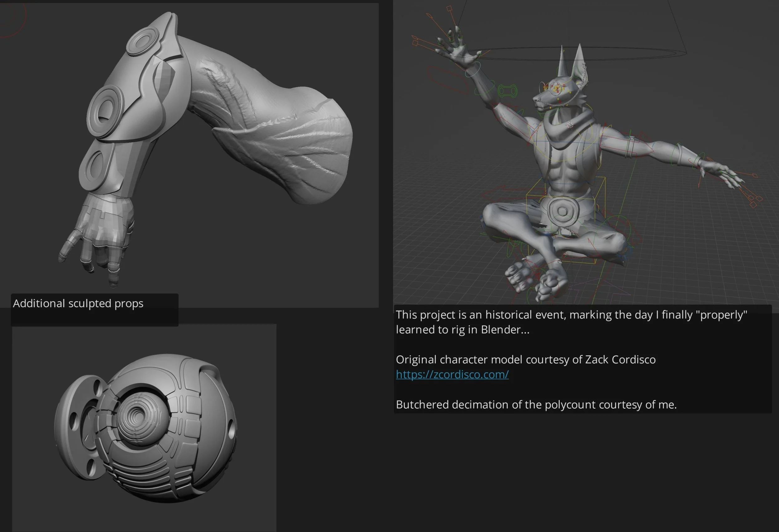Click the 3D cursor on character's scarf
Viewport: 779px width, 532px height.
click(x=570, y=125)
